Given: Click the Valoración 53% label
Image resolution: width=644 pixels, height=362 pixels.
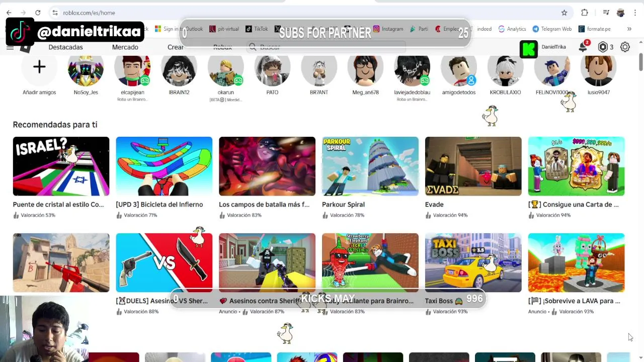Looking at the screenshot, I should pyautogui.click(x=38, y=215).
